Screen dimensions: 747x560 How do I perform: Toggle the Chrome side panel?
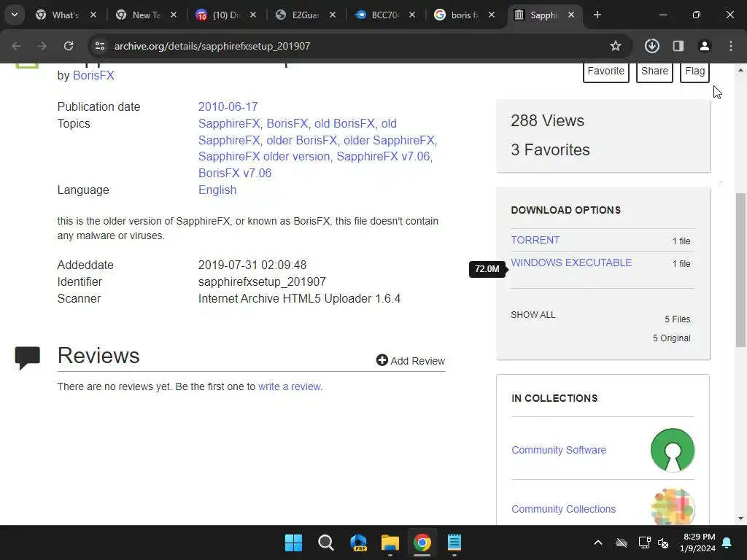[678, 46]
